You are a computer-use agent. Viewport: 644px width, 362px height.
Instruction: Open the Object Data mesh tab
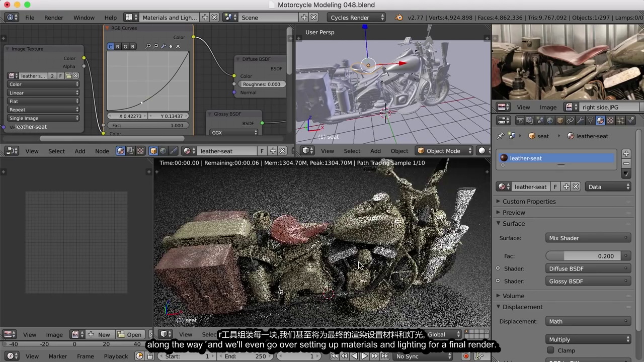pos(590,121)
